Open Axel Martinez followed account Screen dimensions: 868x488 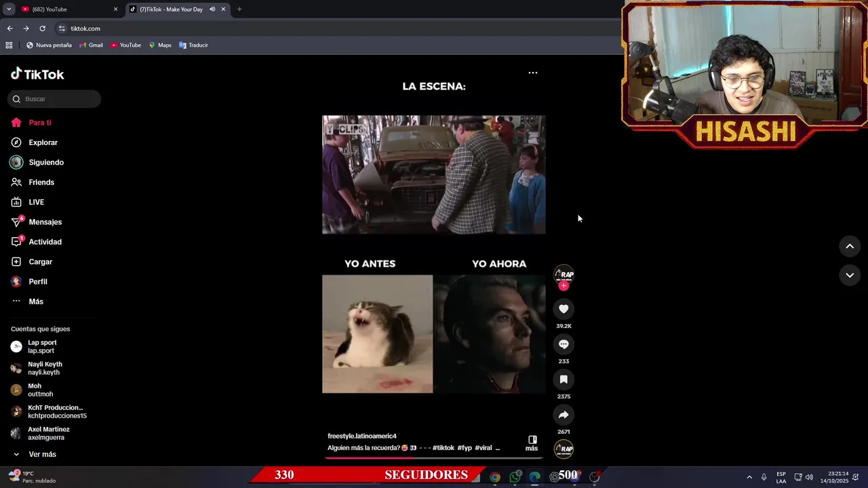[x=48, y=433]
